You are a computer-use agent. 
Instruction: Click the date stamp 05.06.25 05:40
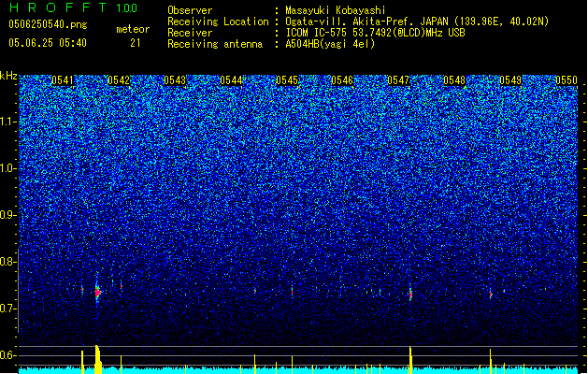(x=48, y=43)
